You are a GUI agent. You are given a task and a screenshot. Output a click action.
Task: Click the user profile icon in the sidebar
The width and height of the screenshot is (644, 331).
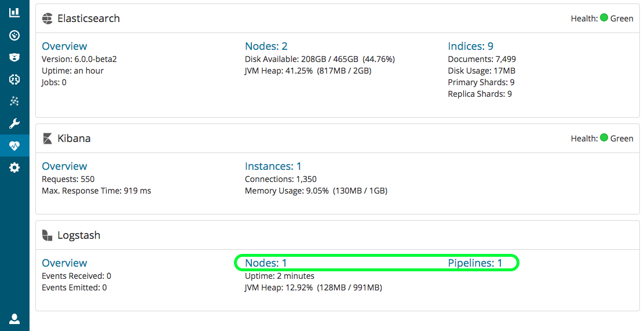[x=14, y=318]
